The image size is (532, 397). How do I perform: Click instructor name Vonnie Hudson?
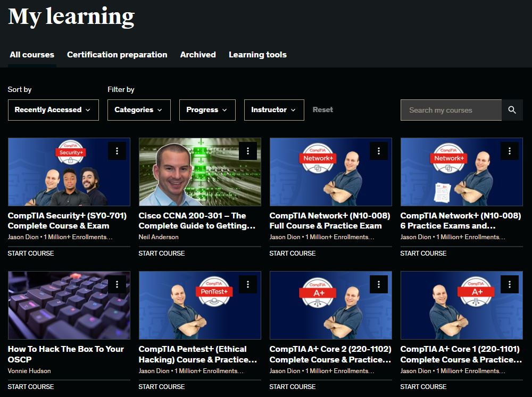(x=29, y=371)
